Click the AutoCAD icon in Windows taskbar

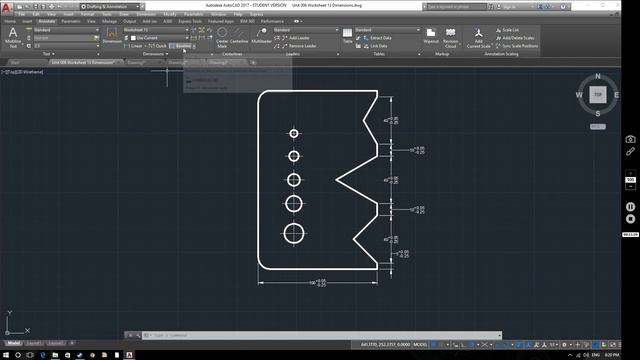(x=129, y=355)
